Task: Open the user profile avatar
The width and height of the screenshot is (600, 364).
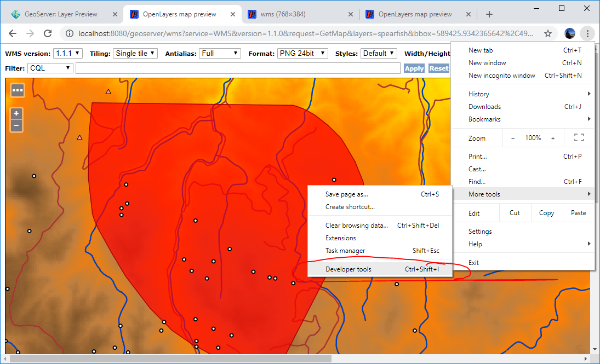Action: click(x=570, y=33)
